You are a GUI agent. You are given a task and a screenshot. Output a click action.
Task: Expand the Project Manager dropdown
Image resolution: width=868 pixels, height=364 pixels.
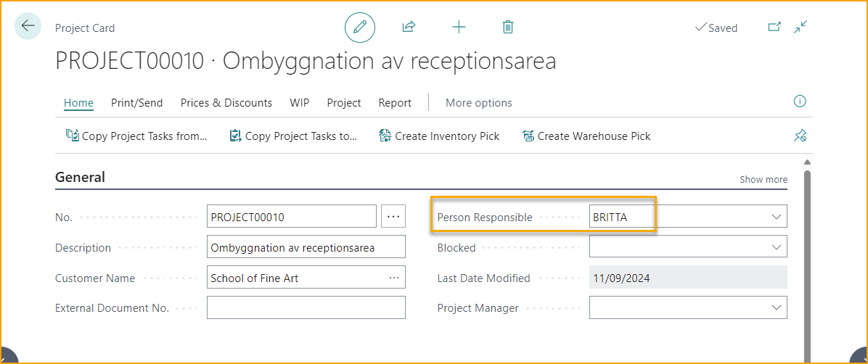pyautogui.click(x=776, y=308)
